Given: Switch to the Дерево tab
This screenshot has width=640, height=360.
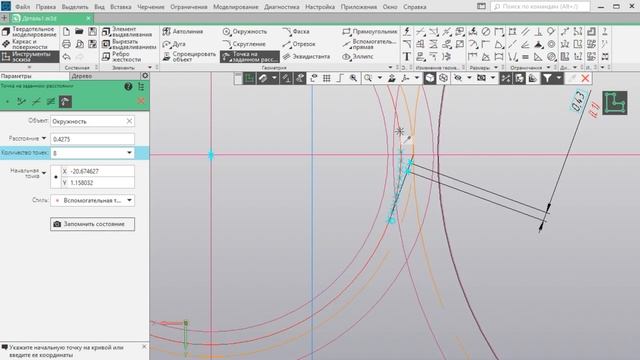Looking at the screenshot, I should click(82, 76).
